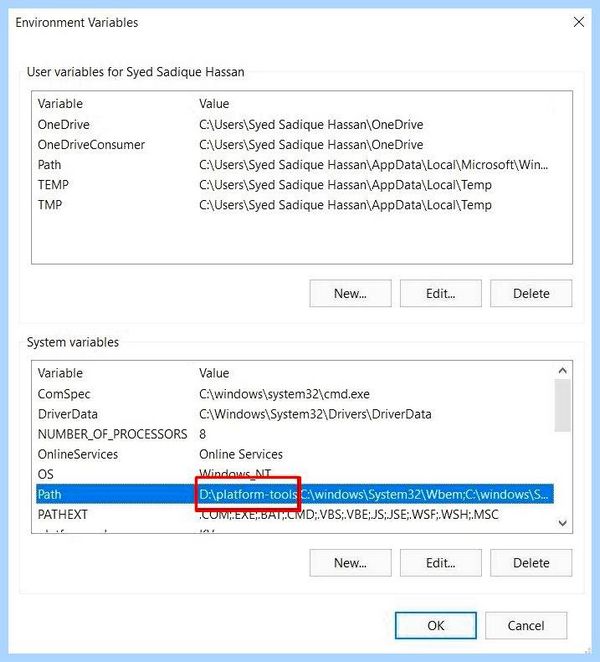Screen dimensions: 600x662
Task: Select the OneDrive user variable row
Action: point(295,125)
